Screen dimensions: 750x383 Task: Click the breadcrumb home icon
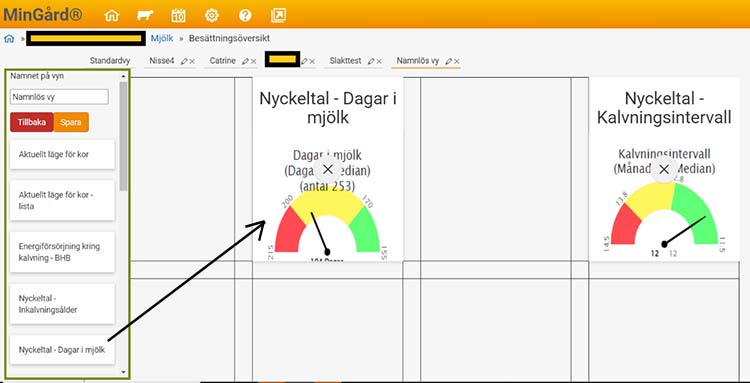click(x=9, y=38)
